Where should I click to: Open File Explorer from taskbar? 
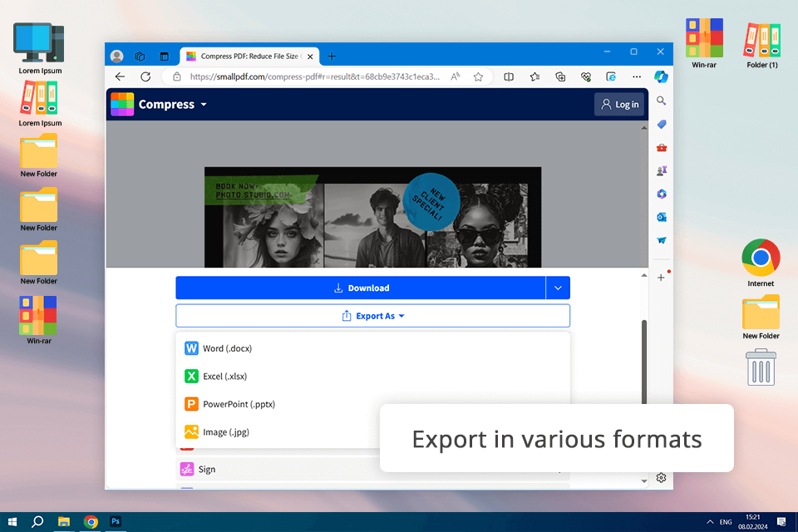tap(64, 522)
